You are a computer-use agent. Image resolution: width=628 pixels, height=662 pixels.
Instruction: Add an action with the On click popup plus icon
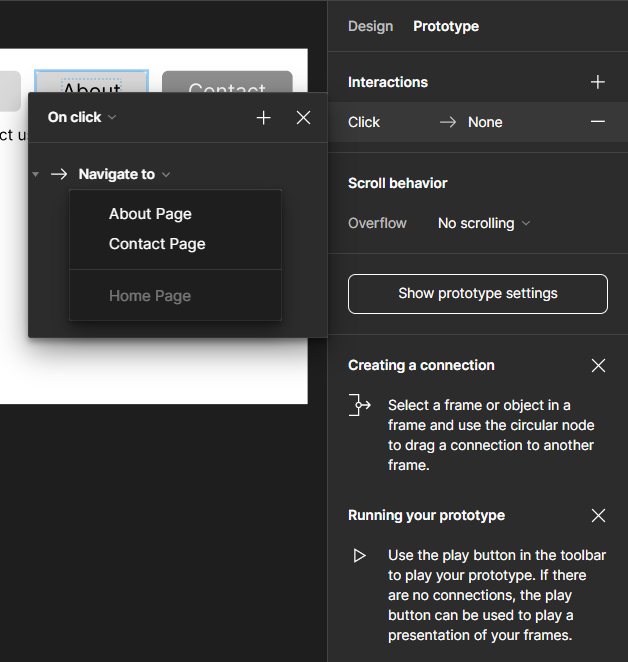pyautogui.click(x=264, y=118)
